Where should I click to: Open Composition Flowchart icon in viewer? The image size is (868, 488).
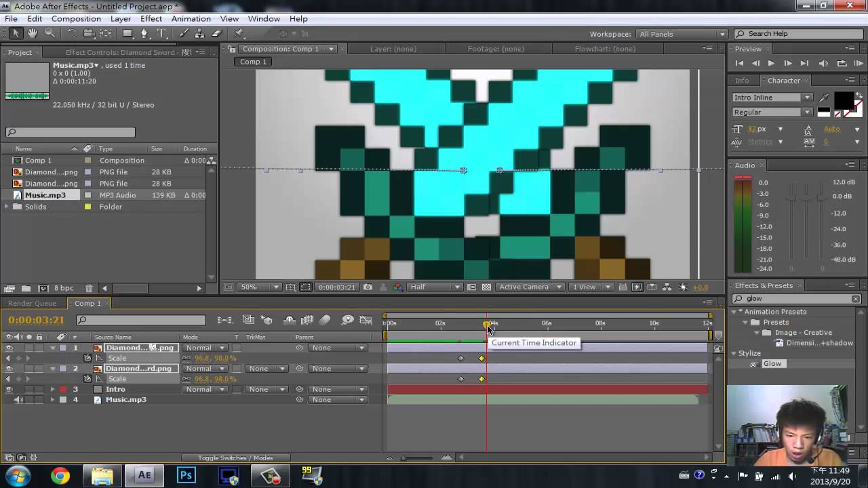667,287
